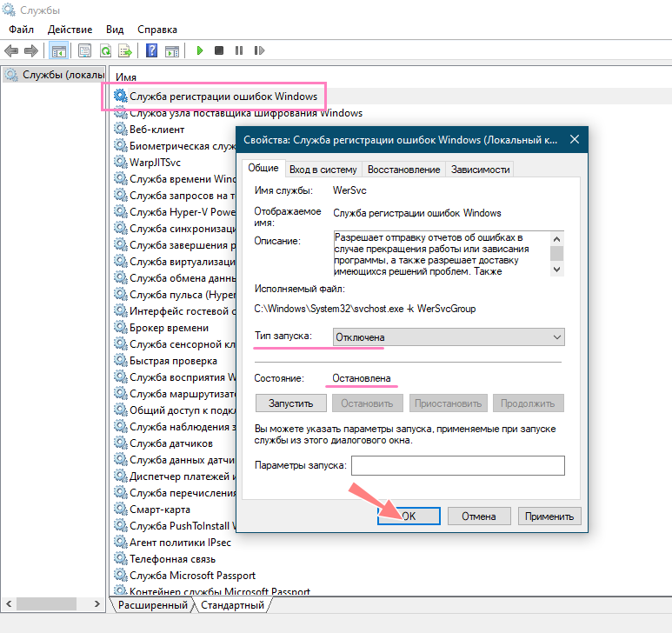This screenshot has width=672, height=633.
Task: Click the Forward arrow toolbar icon
Action: (30, 50)
